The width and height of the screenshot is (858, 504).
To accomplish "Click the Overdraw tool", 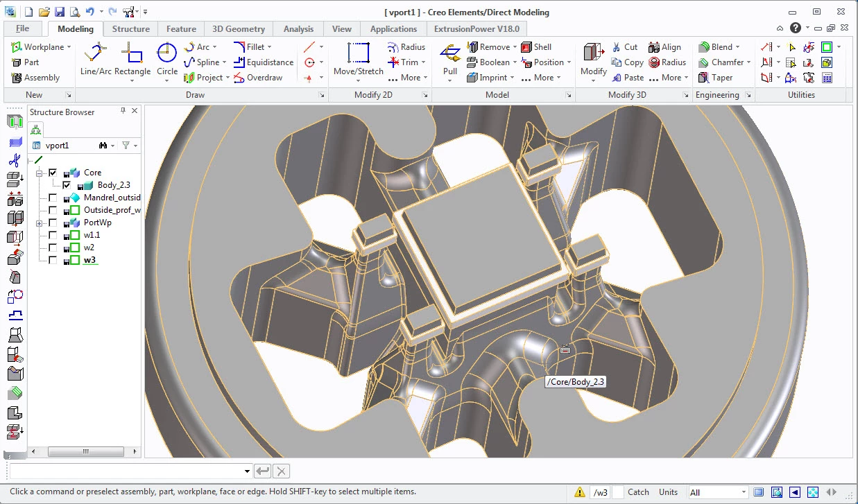I will (257, 78).
